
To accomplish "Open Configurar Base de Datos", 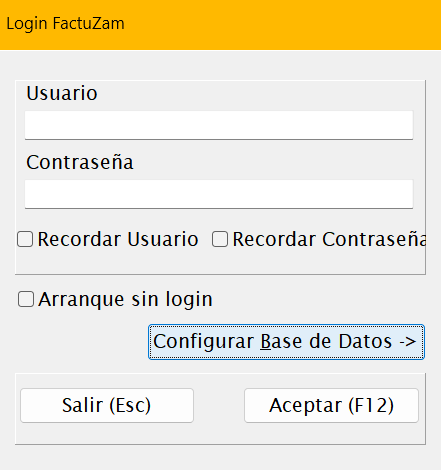I will coord(286,342).
